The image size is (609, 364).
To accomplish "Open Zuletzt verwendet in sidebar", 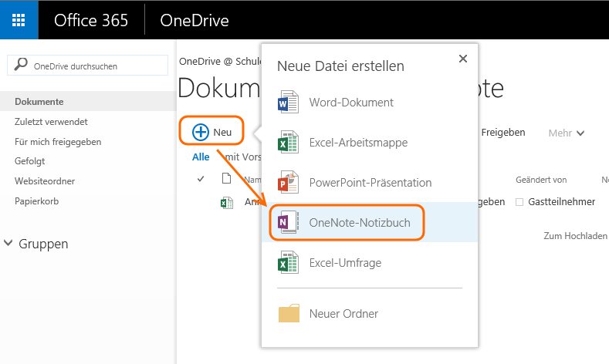I will pyautogui.click(x=51, y=122).
